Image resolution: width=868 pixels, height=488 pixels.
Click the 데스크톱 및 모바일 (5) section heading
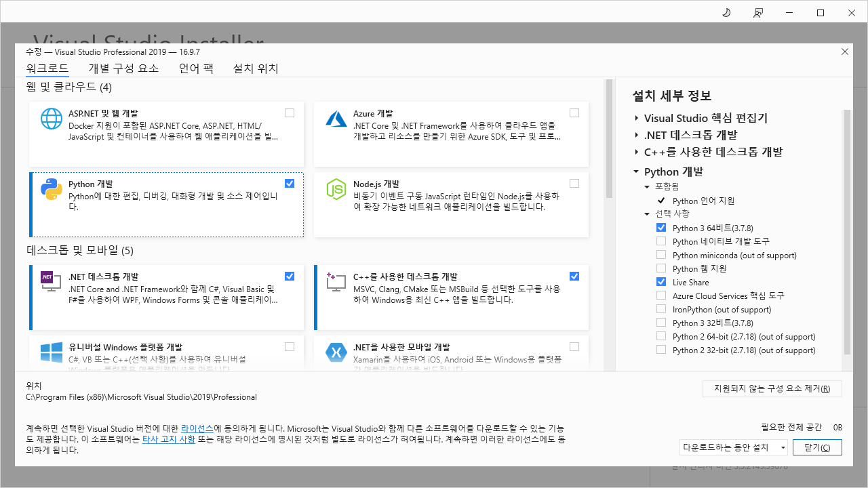pos(79,250)
